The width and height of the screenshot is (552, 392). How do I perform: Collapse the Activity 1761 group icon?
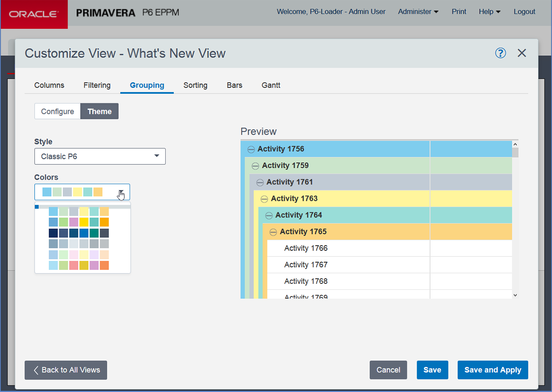[260, 182]
